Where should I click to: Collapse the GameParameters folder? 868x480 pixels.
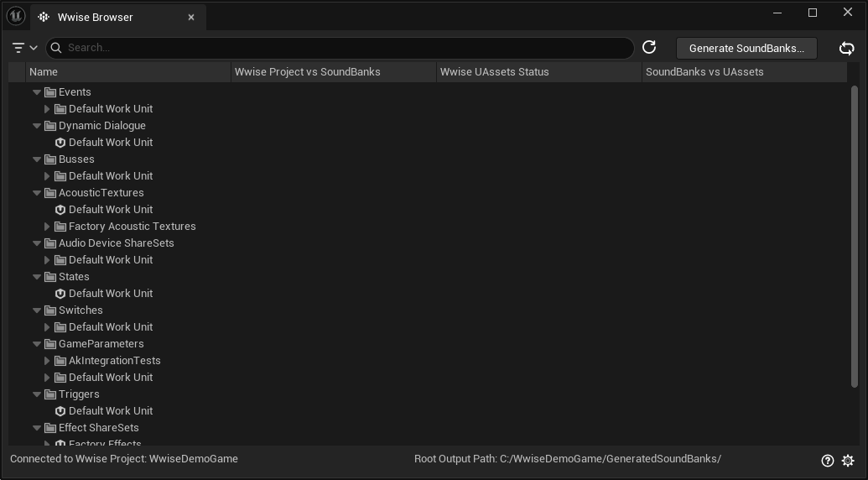(x=37, y=344)
